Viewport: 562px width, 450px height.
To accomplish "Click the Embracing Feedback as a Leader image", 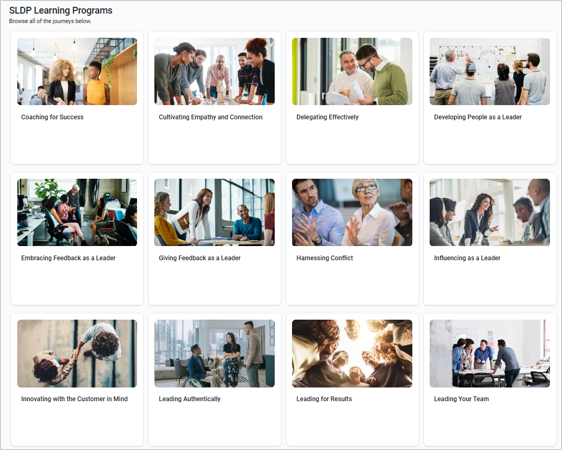I will (77, 212).
